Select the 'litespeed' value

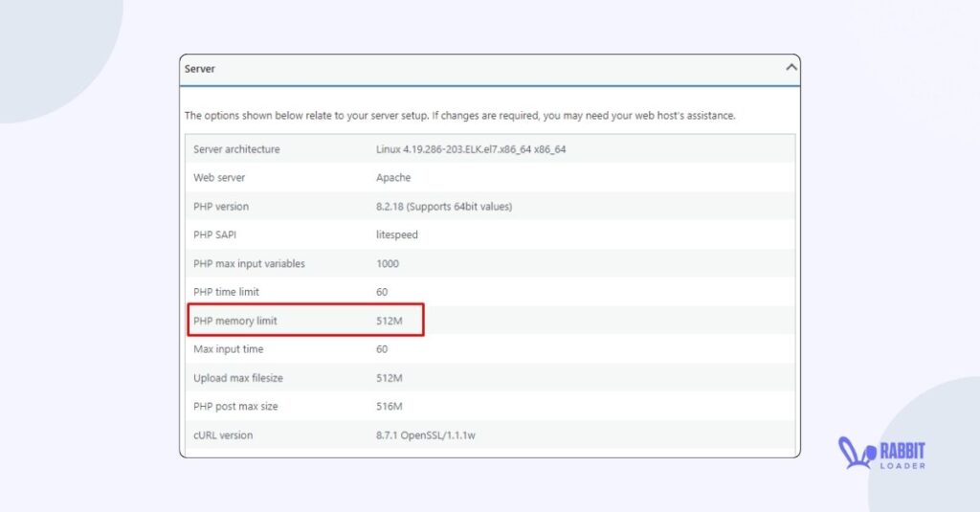coord(397,235)
